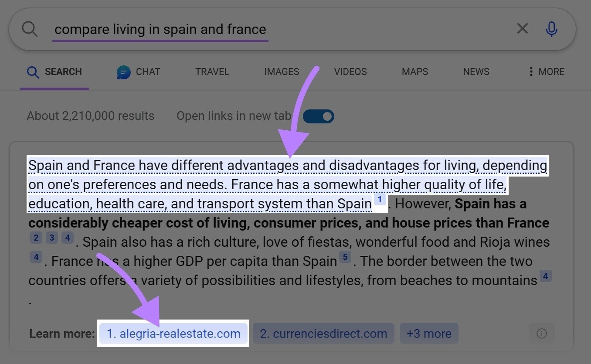Select citation badge 2 after the cost sentence
This screenshot has width=591, height=364.
click(36, 238)
